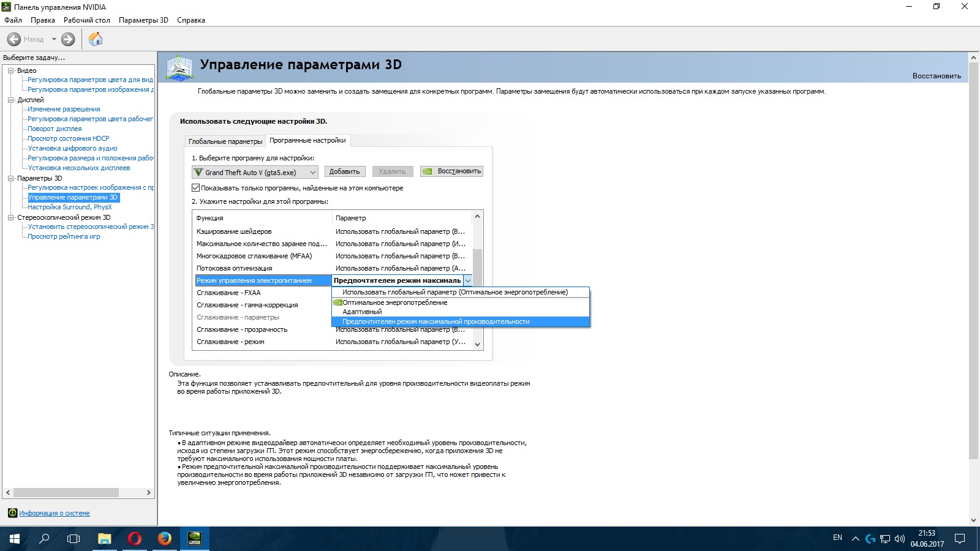The height and width of the screenshot is (551, 980).
Task: Open Изменение разрешения task
Action: click(x=64, y=109)
